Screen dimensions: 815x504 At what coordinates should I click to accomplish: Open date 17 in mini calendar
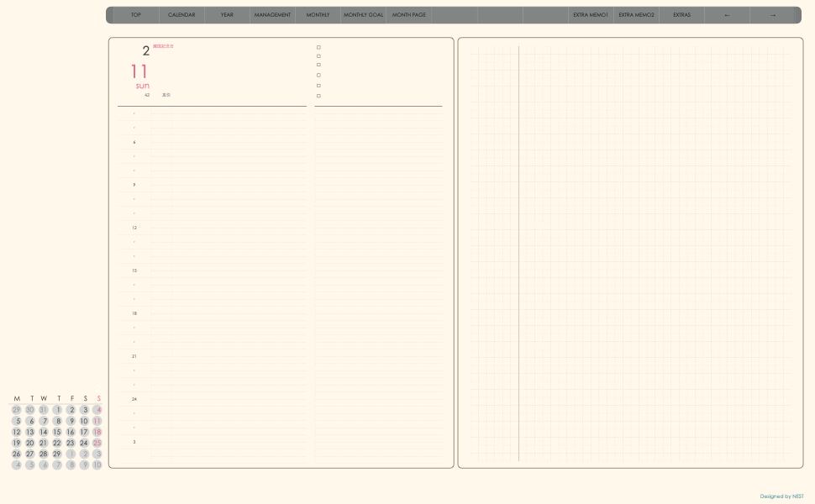point(84,433)
